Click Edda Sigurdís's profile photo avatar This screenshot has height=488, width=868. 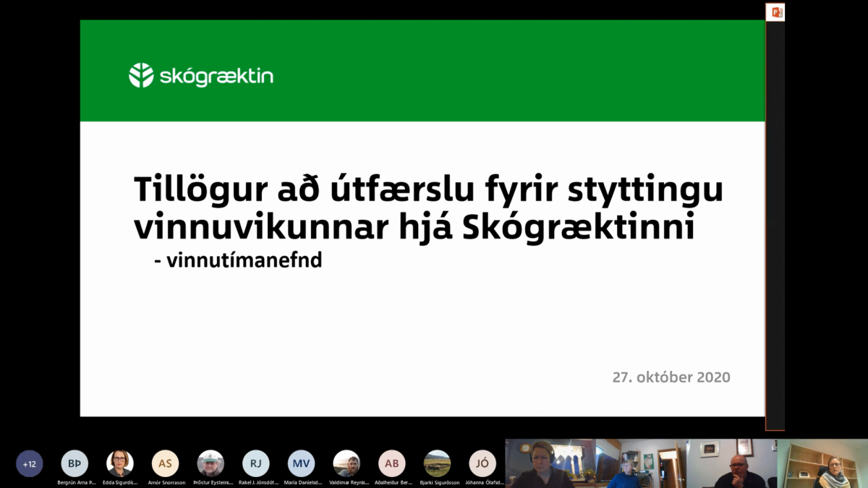coord(120,463)
